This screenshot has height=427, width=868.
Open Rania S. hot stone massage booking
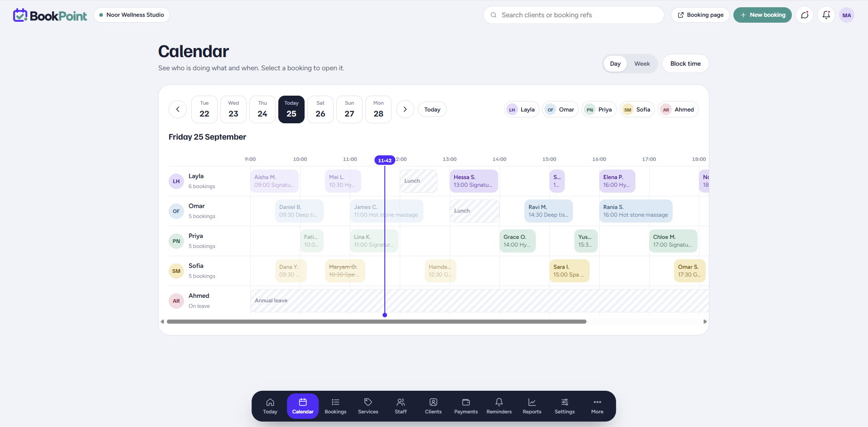pyautogui.click(x=636, y=211)
